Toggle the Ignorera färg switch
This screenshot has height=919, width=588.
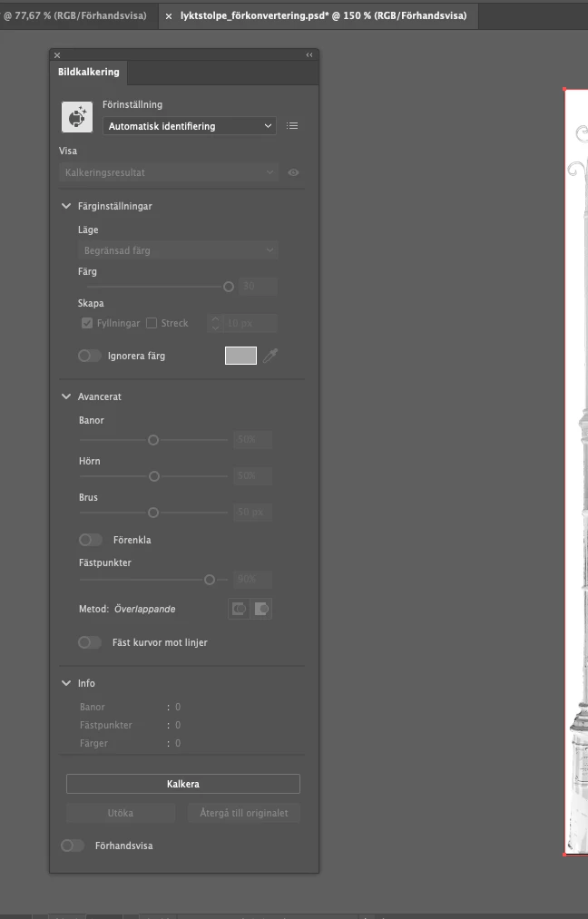tap(90, 356)
